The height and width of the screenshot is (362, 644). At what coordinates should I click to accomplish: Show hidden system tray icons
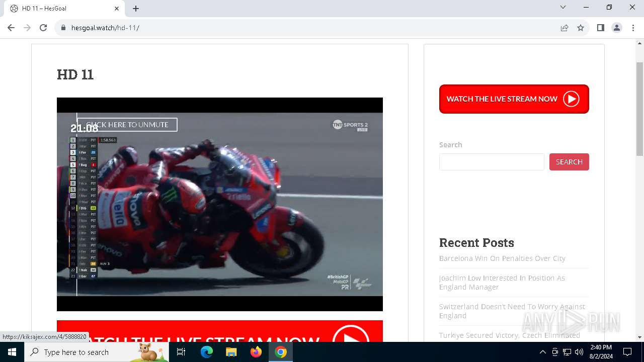click(542, 352)
